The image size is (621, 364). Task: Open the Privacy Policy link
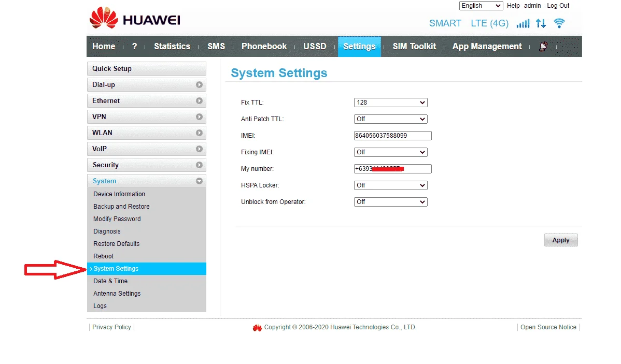tap(111, 327)
